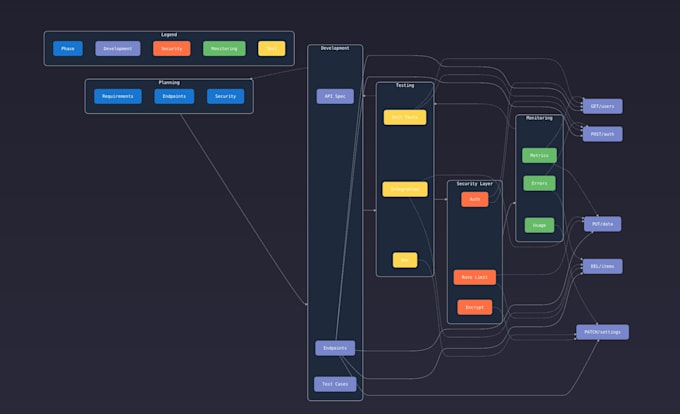Click the PUT/data endpoint node

point(602,224)
